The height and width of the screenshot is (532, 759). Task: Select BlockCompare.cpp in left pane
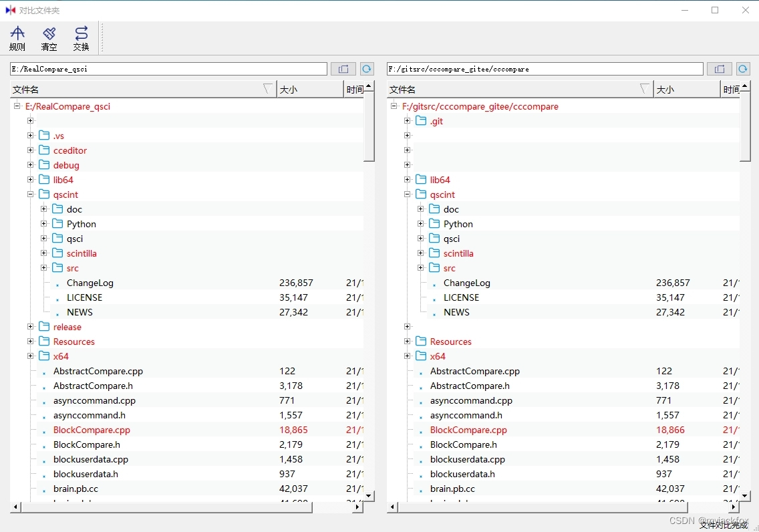(92, 430)
